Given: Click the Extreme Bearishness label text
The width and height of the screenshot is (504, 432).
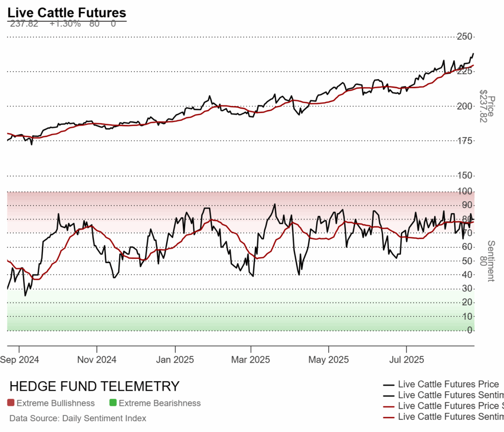Looking at the screenshot, I should [x=160, y=403].
